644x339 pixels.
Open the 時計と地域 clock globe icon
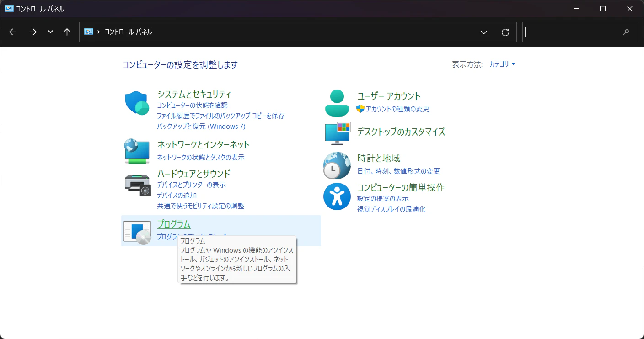click(x=337, y=165)
